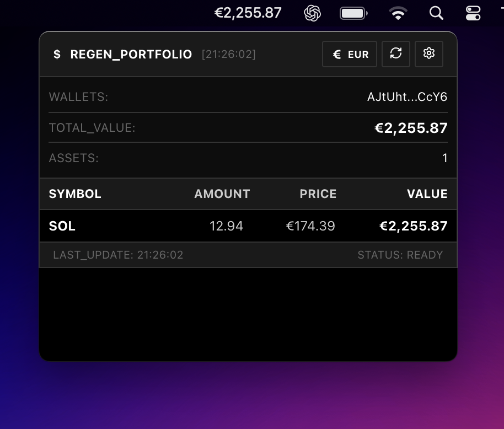Open Spotlight search magnifier icon
504x429 pixels.
coord(436,13)
